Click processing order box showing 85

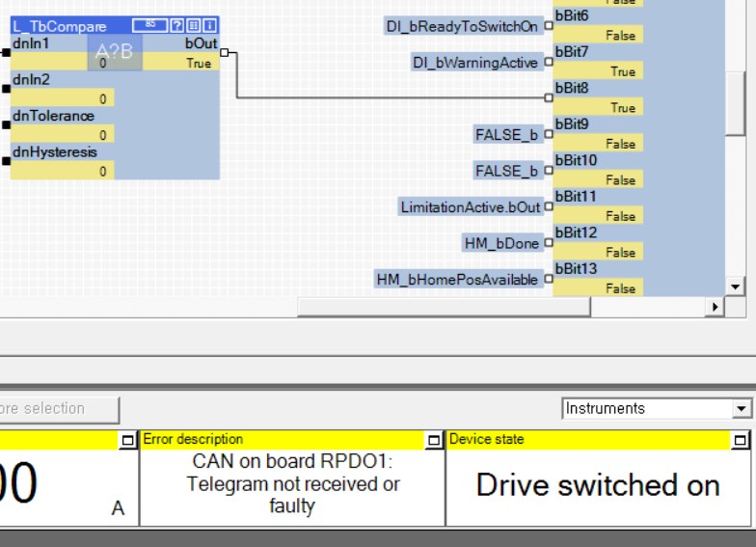pos(150,25)
